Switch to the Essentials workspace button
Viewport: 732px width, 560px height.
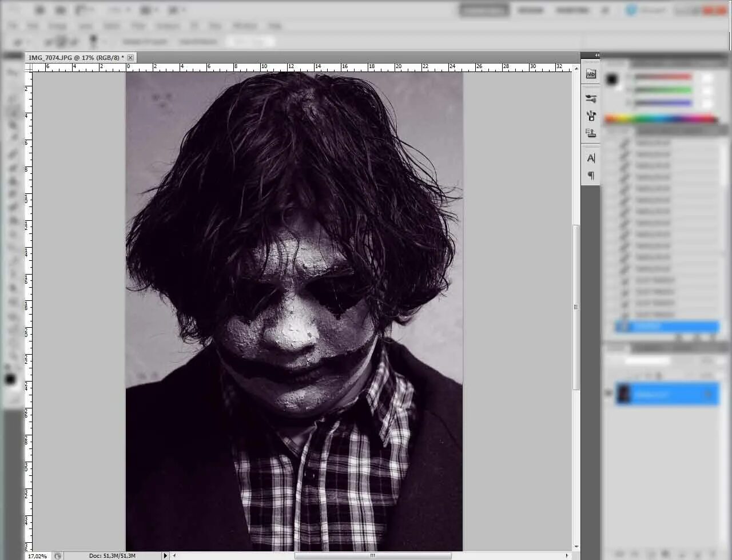coord(484,10)
